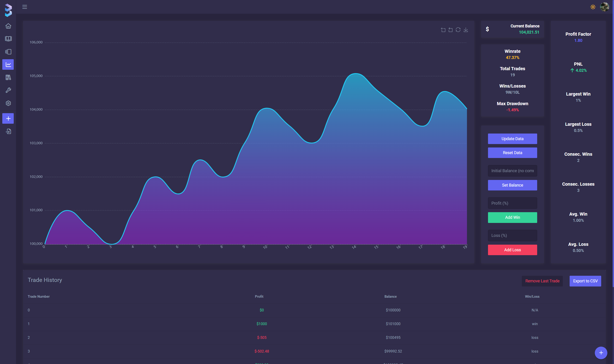Toggle light mode with sun icon
Screen dimensions: 614x364
tap(593, 7)
